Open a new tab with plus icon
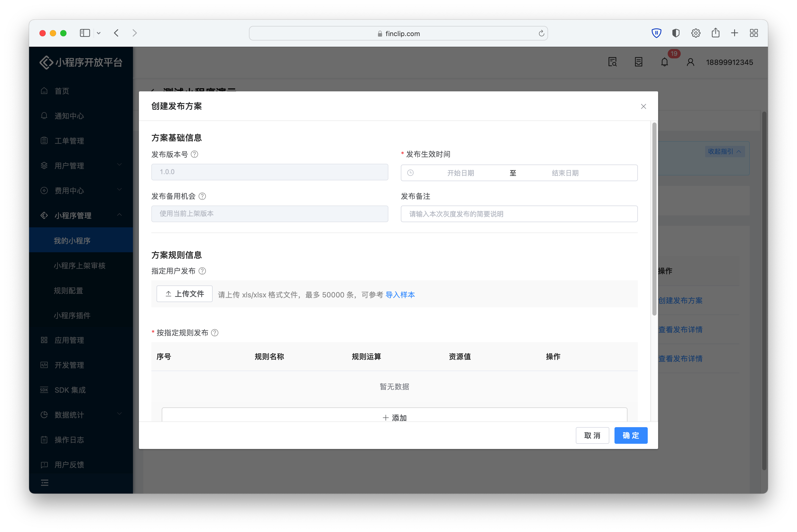Viewport: 797px width, 532px height. [734, 33]
